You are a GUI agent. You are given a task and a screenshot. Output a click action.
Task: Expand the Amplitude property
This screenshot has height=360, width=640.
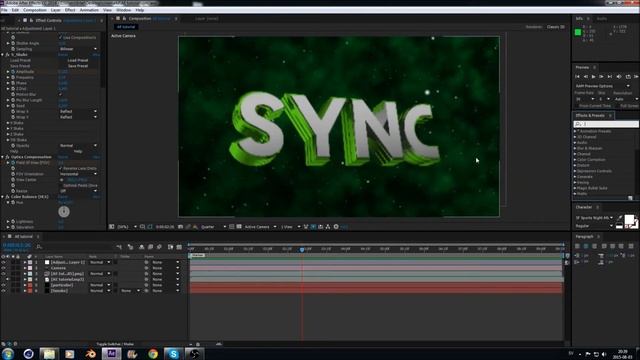8,71
